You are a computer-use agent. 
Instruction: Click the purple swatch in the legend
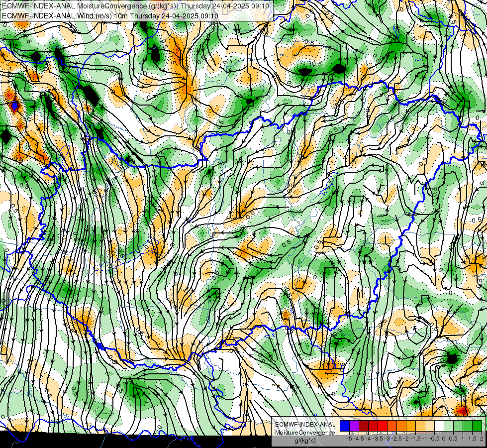click(x=354, y=426)
